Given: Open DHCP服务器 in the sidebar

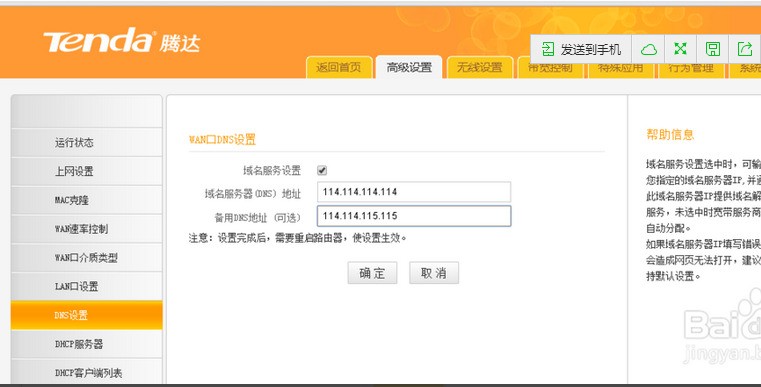Looking at the screenshot, I should 86,344.
